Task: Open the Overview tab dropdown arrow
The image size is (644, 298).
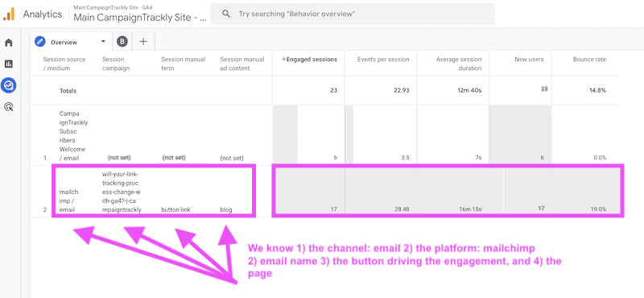Action: [103, 42]
